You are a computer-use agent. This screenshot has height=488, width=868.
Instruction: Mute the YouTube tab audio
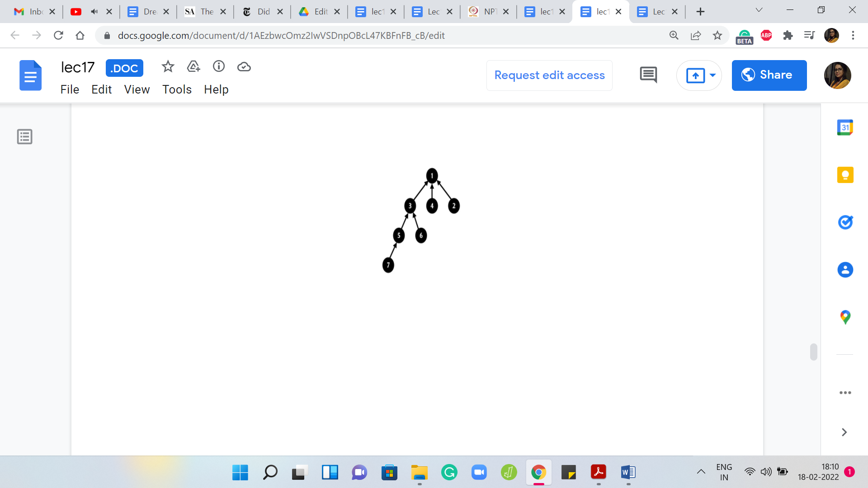pyautogui.click(x=94, y=12)
